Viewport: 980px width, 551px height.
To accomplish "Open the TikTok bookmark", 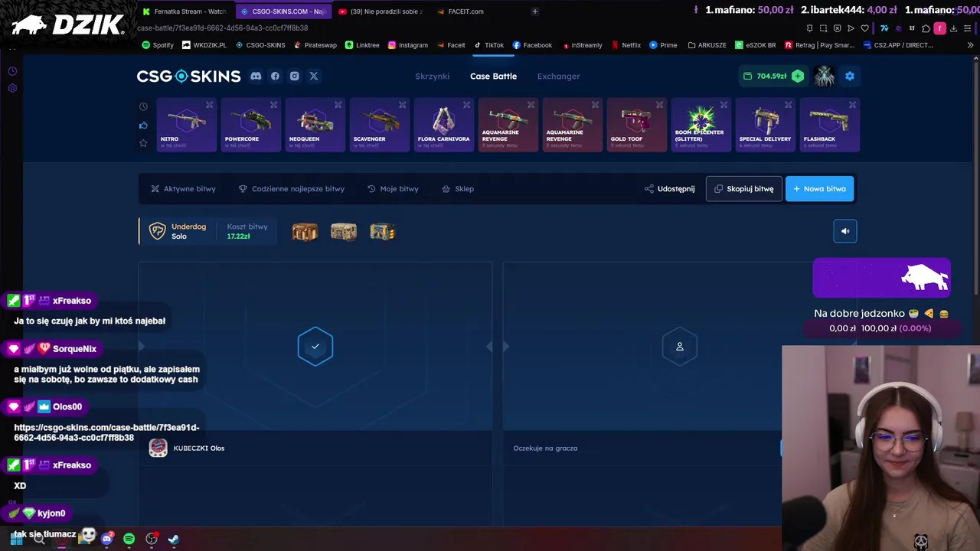I will click(488, 45).
